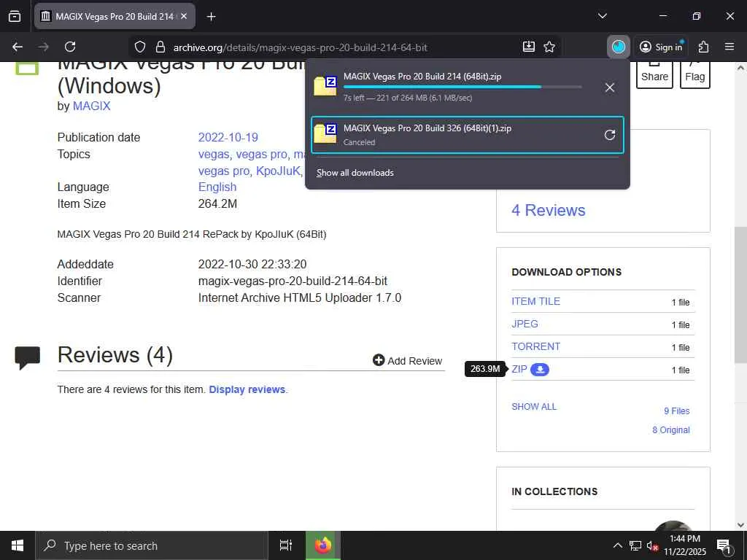Download the JPEG option
Viewport: 747px width, 560px height.
pos(525,324)
